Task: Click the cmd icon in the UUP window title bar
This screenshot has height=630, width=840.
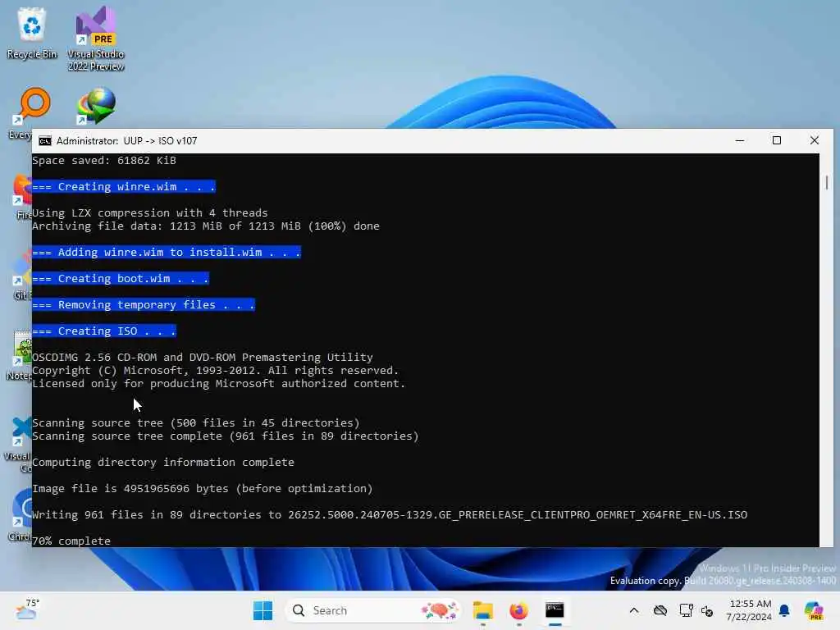Action: click(45, 141)
